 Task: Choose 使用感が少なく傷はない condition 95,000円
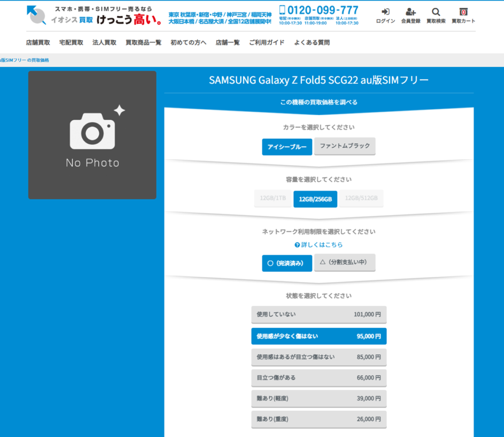tap(319, 336)
